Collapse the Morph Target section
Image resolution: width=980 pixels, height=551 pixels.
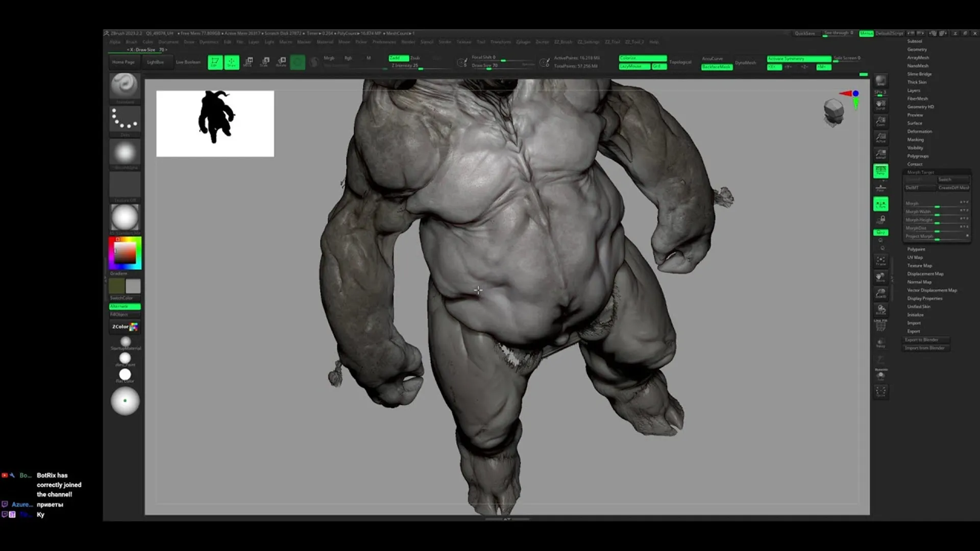(x=920, y=172)
